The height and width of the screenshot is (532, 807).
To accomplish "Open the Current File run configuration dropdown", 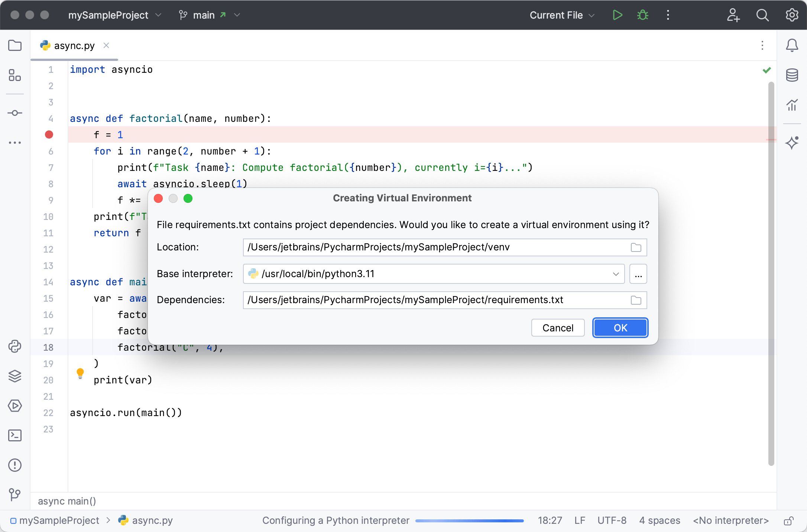I will pos(562,15).
